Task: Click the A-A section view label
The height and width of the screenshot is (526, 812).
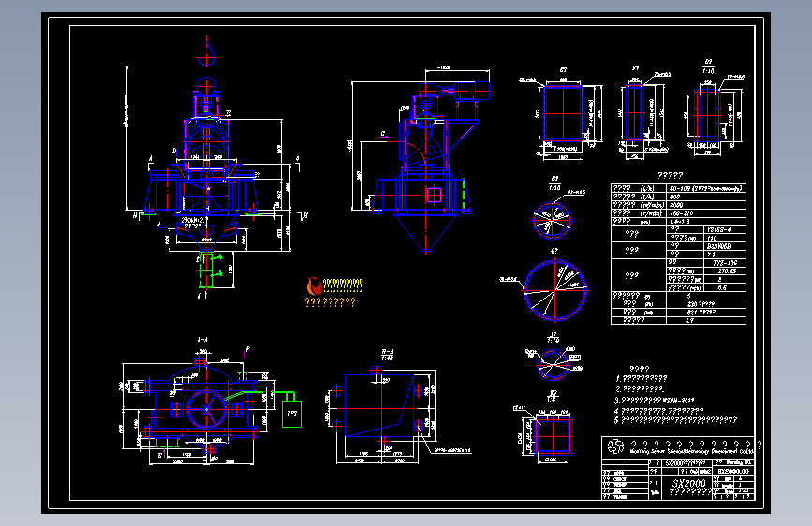Action: coord(202,340)
